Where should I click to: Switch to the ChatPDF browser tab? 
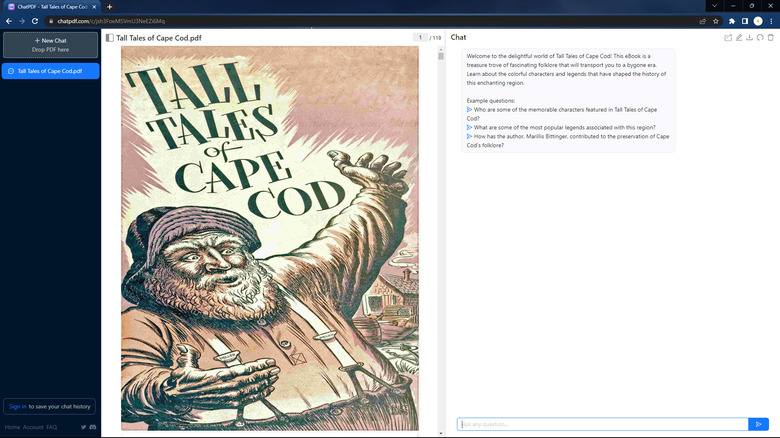52,7
